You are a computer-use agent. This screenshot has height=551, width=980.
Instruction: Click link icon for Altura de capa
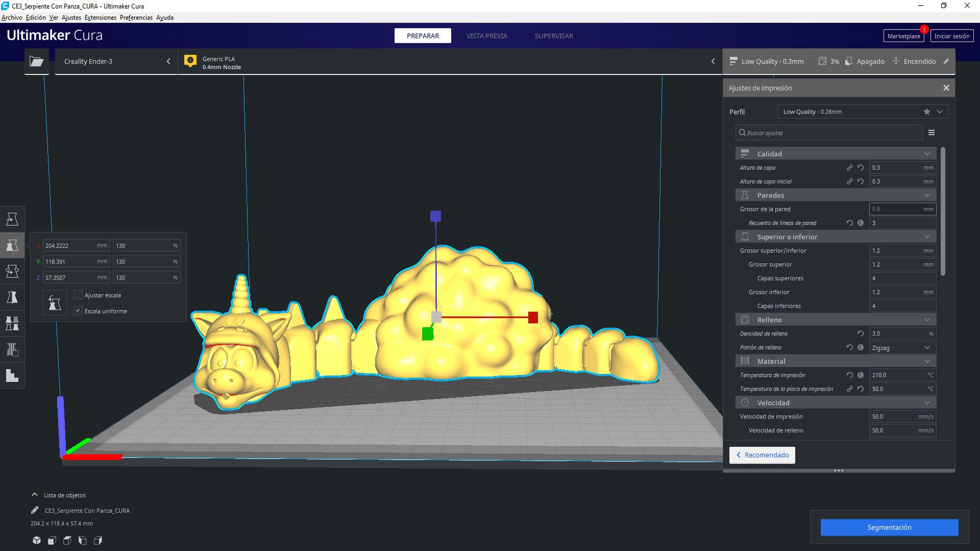coord(850,167)
